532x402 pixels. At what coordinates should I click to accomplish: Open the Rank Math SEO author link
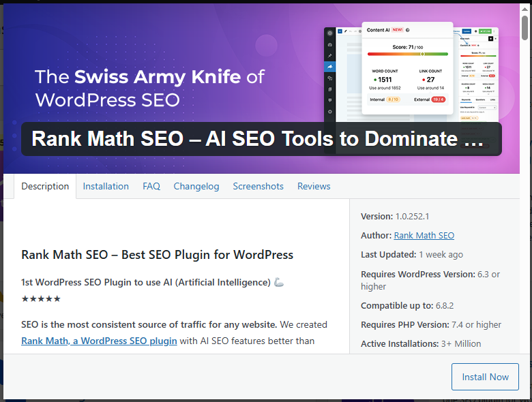click(x=424, y=235)
